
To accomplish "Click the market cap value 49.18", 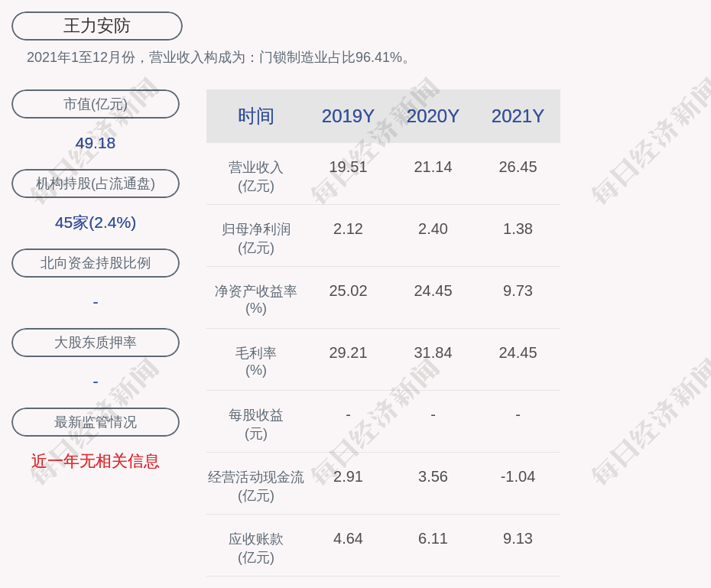I will [95, 143].
